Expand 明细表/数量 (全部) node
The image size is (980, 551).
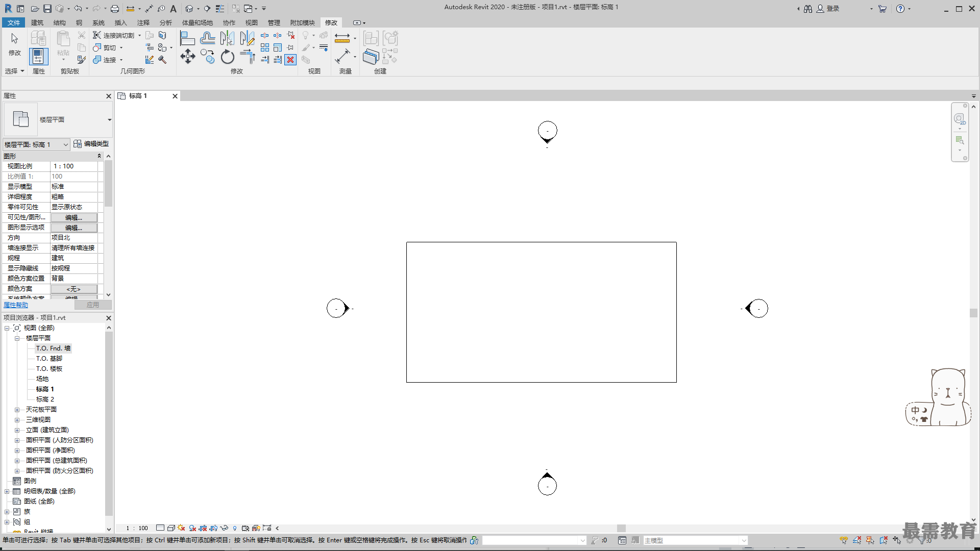coord(7,491)
